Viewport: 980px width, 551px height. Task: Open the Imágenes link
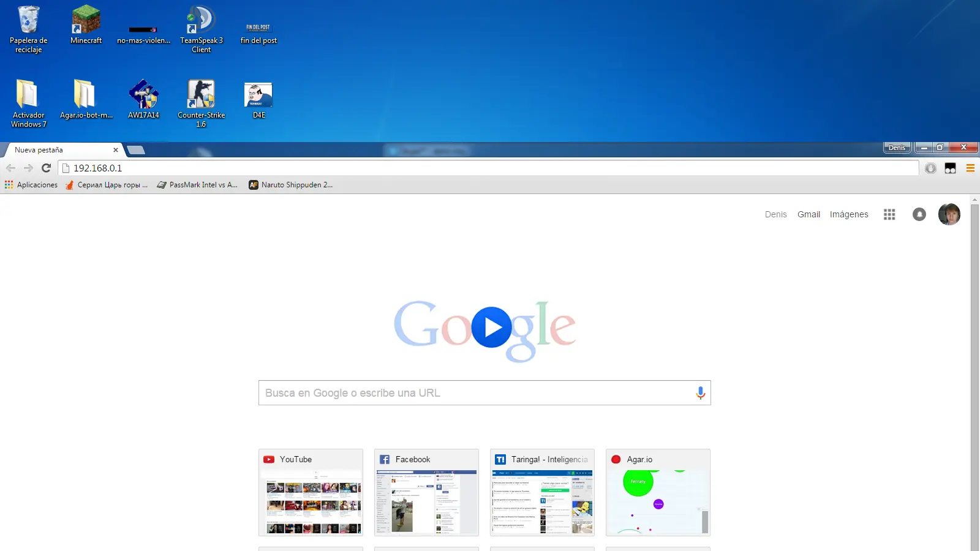coord(849,214)
